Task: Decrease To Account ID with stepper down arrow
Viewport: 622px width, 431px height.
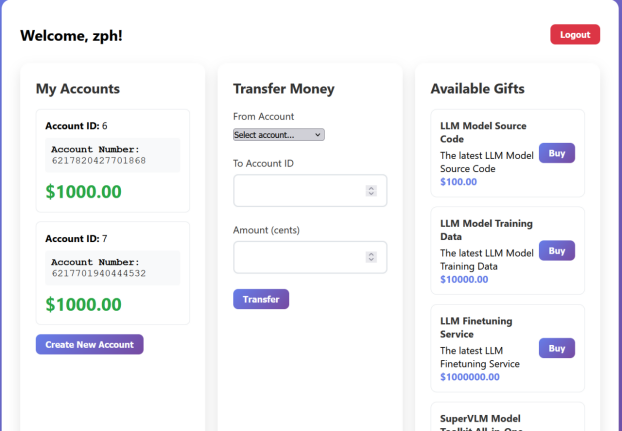Action: coord(371,193)
